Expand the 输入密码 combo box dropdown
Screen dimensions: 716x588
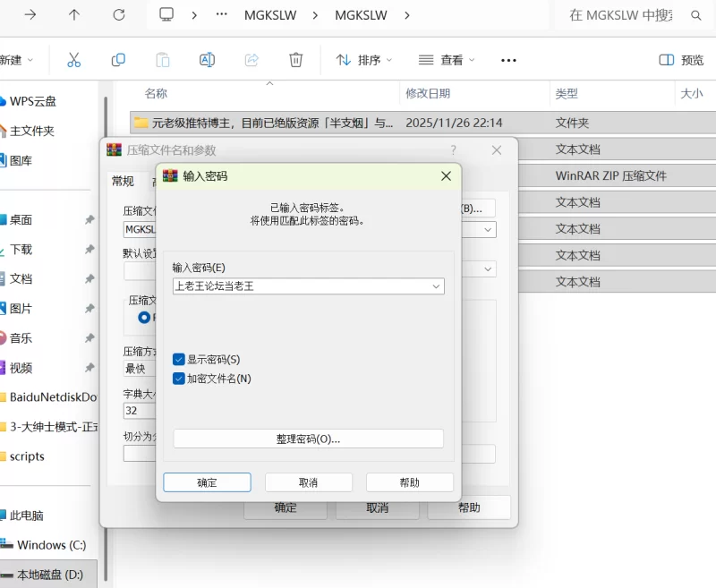pos(436,286)
